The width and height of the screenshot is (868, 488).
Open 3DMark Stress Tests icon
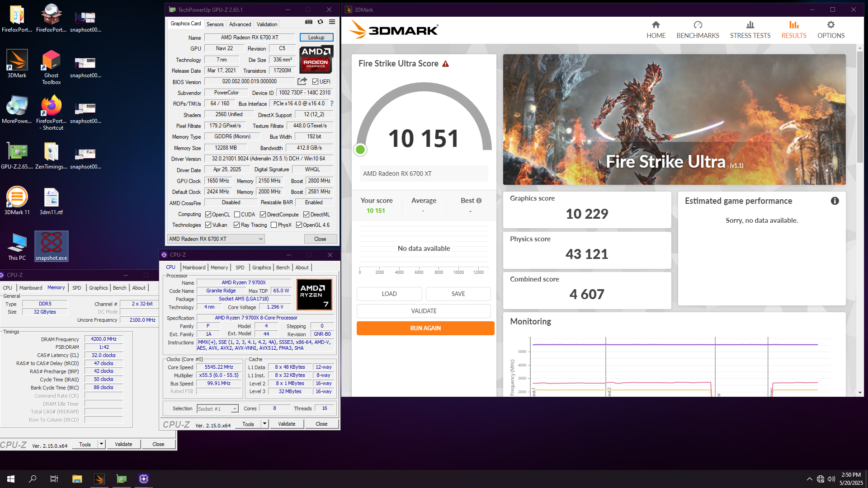750,25
